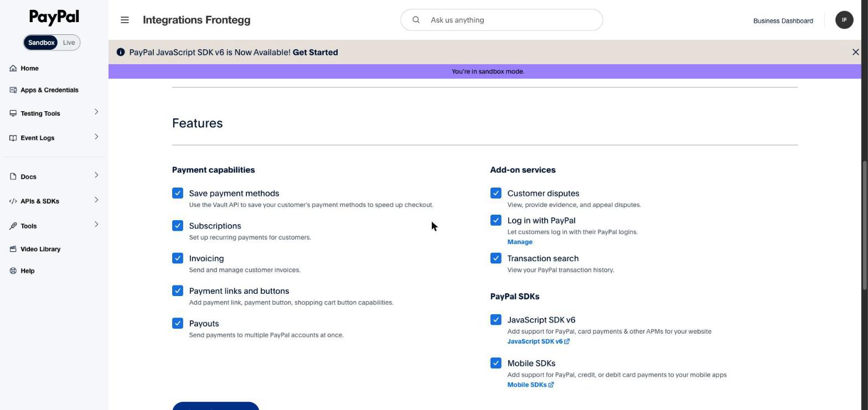
Task: Click external link icon beside Mobile SDKs
Action: pos(551,385)
